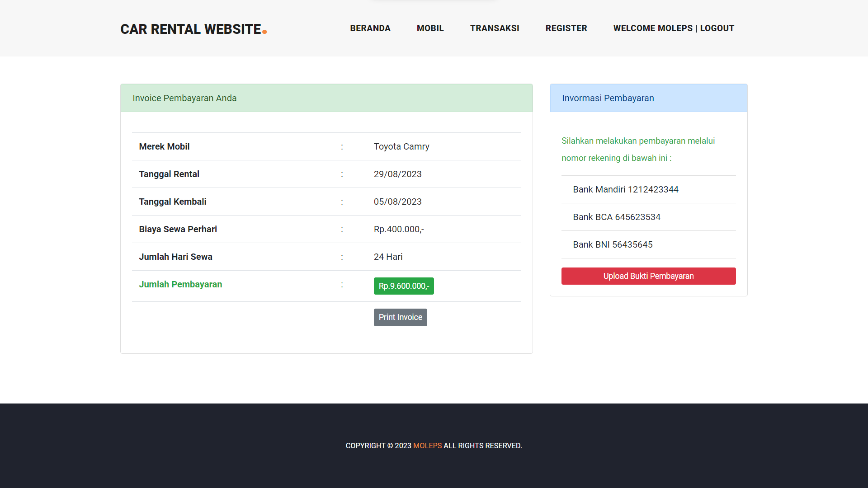The image size is (868, 488).
Task: Select the Bank BCA 645623534 row
Action: 649,217
